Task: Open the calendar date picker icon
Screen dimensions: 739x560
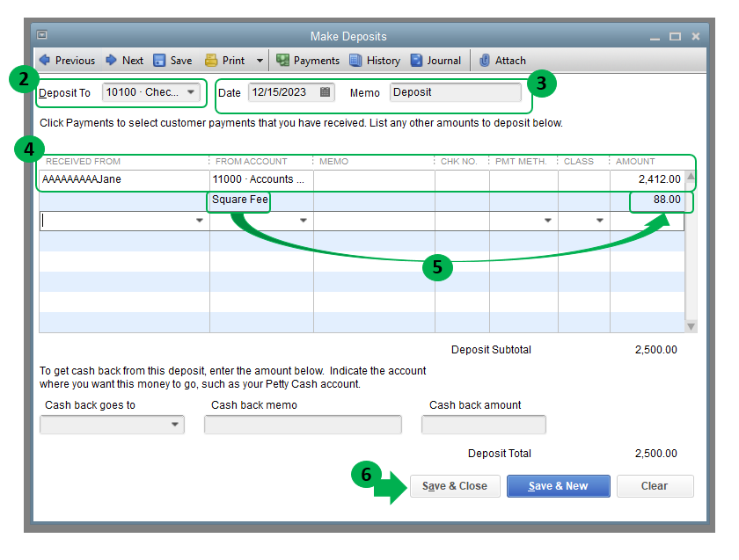Action: (x=325, y=91)
